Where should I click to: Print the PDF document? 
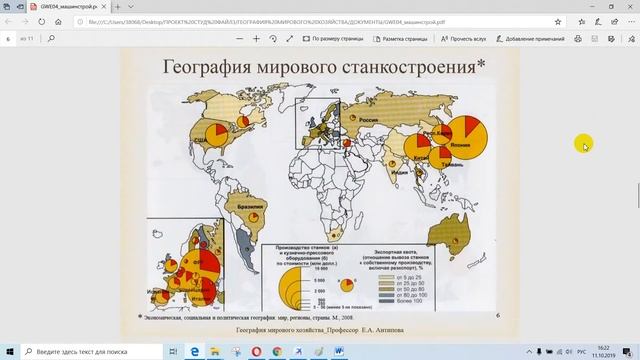click(578, 39)
